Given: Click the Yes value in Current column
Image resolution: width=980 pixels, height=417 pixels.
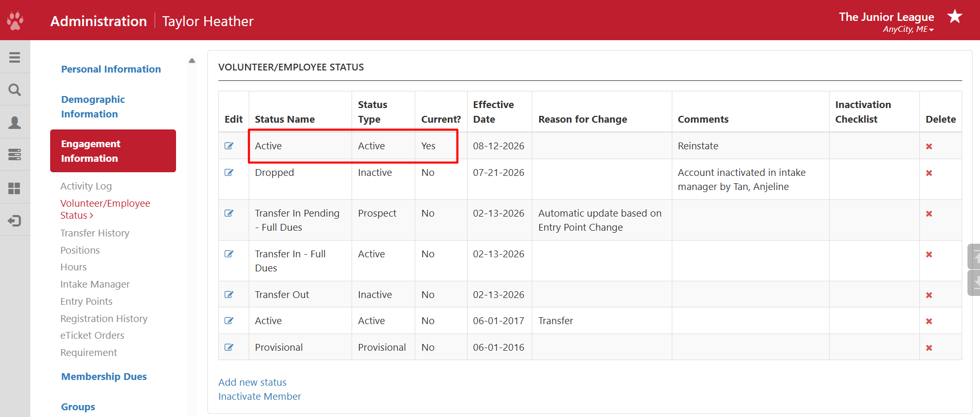Looking at the screenshot, I should coord(428,146).
